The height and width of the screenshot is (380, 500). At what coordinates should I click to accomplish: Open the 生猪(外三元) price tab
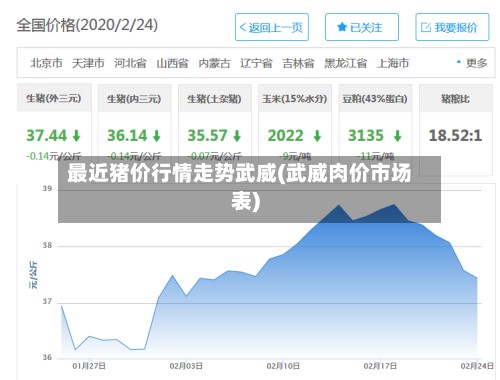[54, 98]
